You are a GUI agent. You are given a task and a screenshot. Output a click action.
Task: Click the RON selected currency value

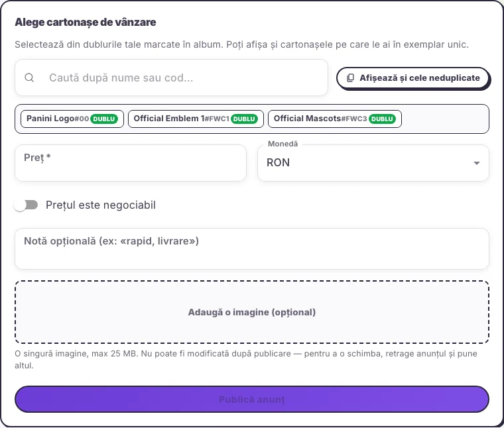point(279,163)
